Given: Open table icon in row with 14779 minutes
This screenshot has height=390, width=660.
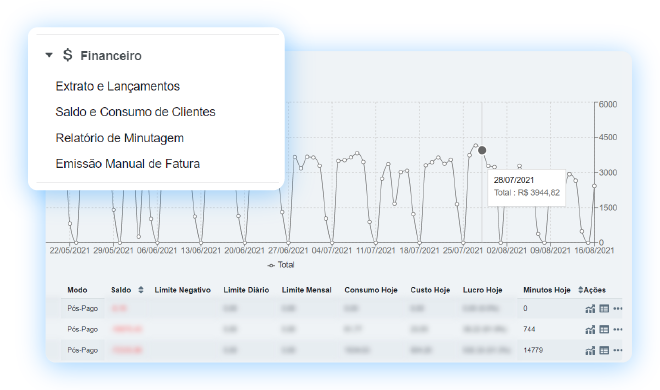Looking at the screenshot, I should [x=604, y=350].
